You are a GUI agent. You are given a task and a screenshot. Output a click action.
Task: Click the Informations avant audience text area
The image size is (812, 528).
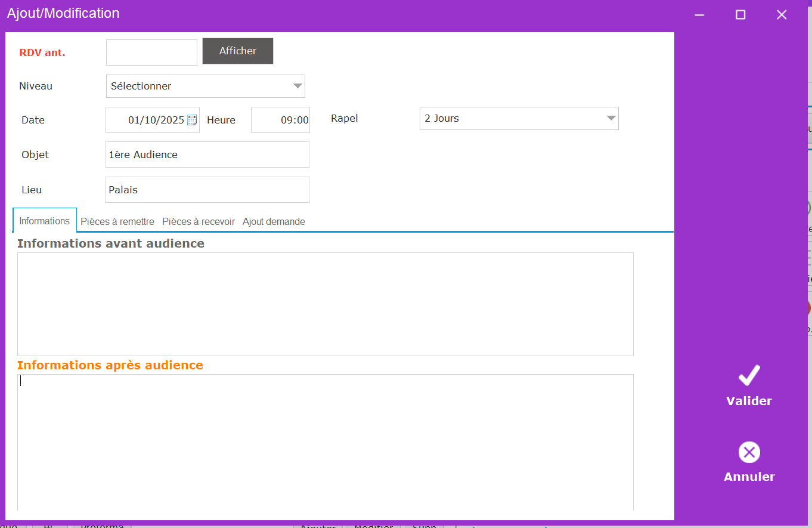coord(325,304)
